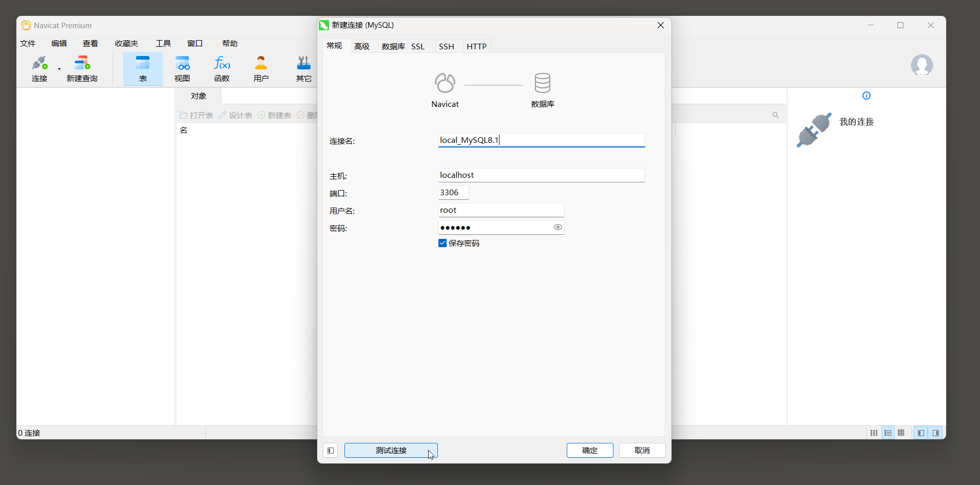Select the Objects tab in main window
Viewport: 980px width, 485px height.
198,96
